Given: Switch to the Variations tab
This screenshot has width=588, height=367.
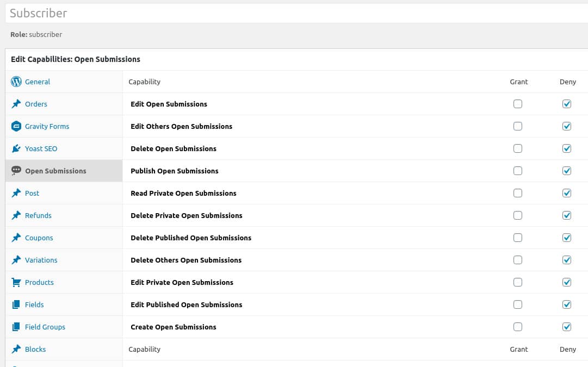Looking at the screenshot, I should [x=64, y=260].
